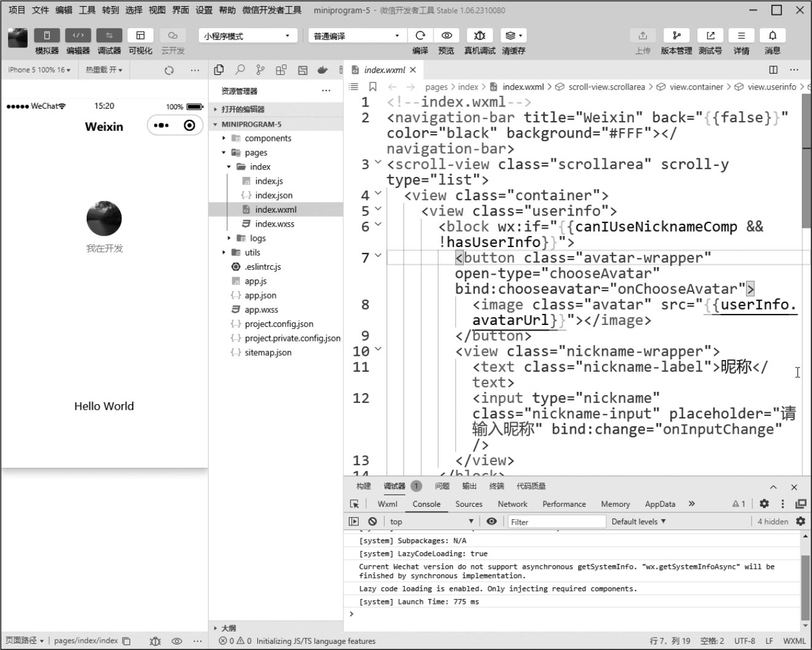
Task: Click the upload icon
Action: tap(642, 36)
